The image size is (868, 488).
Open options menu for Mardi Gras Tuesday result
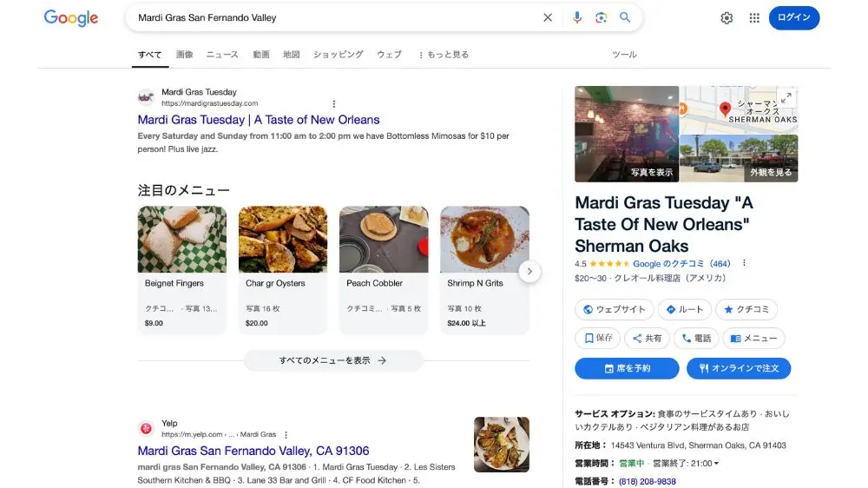[334, 103]
